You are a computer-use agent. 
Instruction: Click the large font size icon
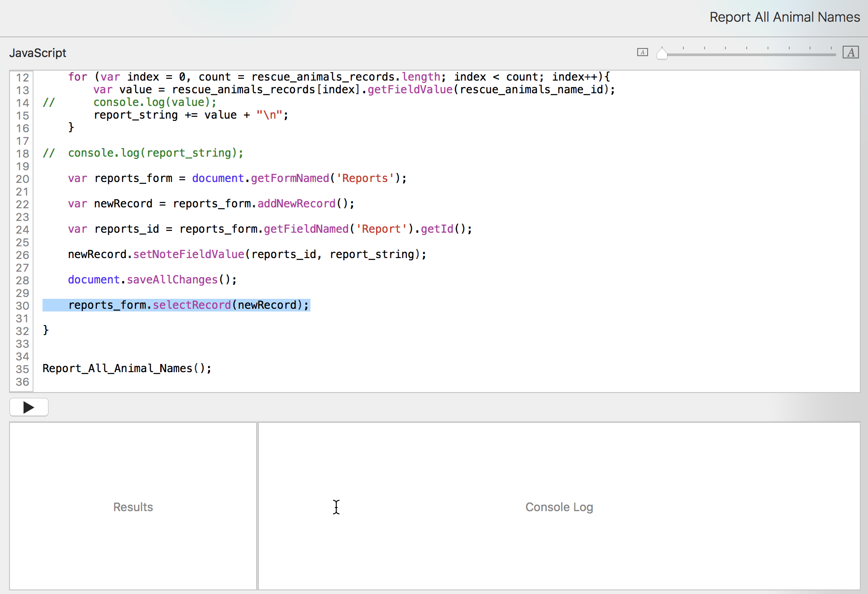tap(850, 53)
